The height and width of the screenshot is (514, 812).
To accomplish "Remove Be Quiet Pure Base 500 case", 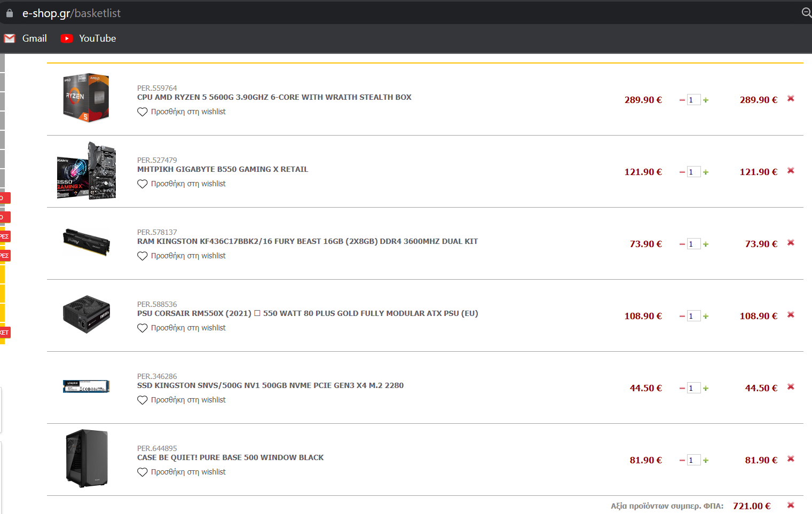I will pos(791,459).
